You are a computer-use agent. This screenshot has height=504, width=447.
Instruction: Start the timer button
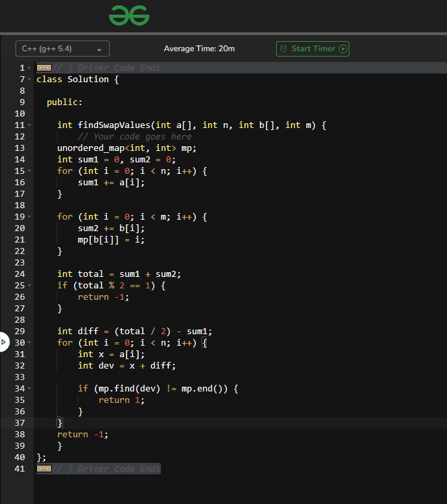[x=312, y=49]
